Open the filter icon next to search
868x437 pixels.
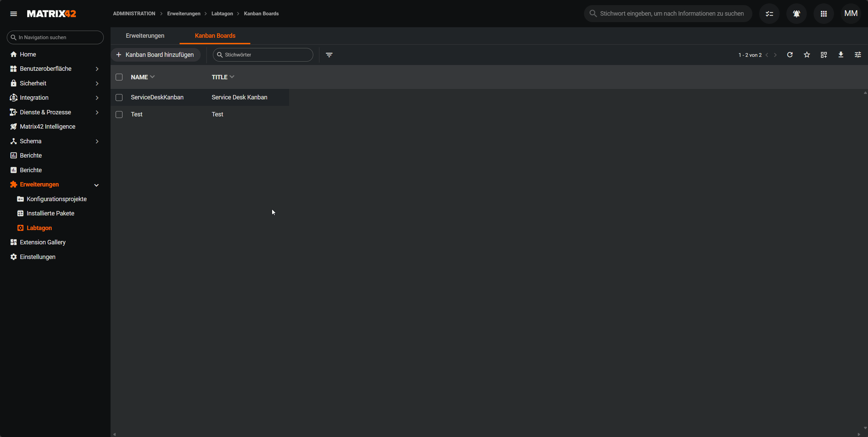point(329,55)
